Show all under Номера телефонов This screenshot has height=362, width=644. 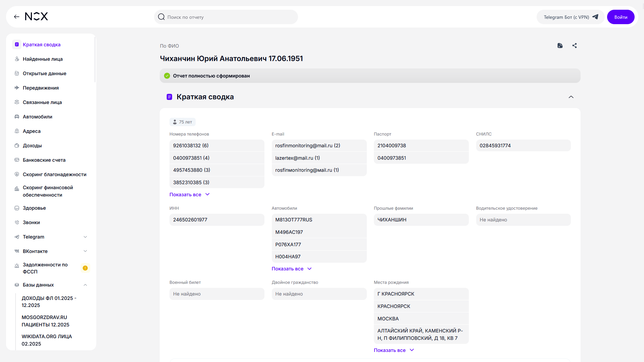pyautogui.click(x=190, y=195)
